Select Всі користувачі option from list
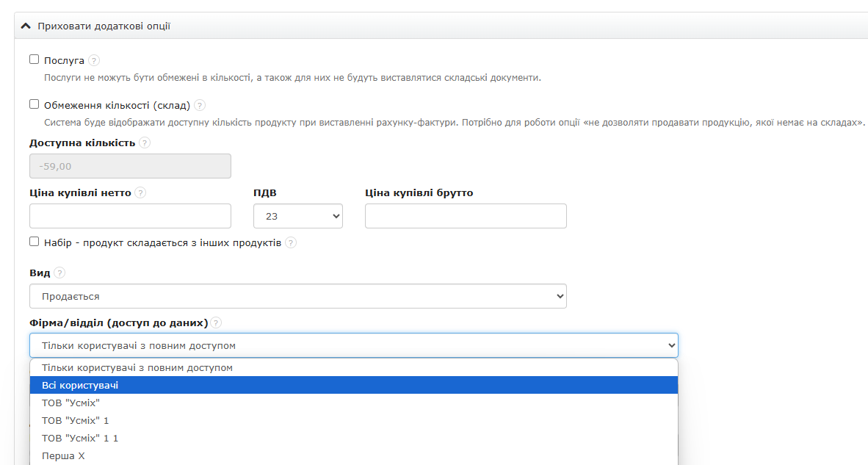Screen dimensions: 868x465 353,385
